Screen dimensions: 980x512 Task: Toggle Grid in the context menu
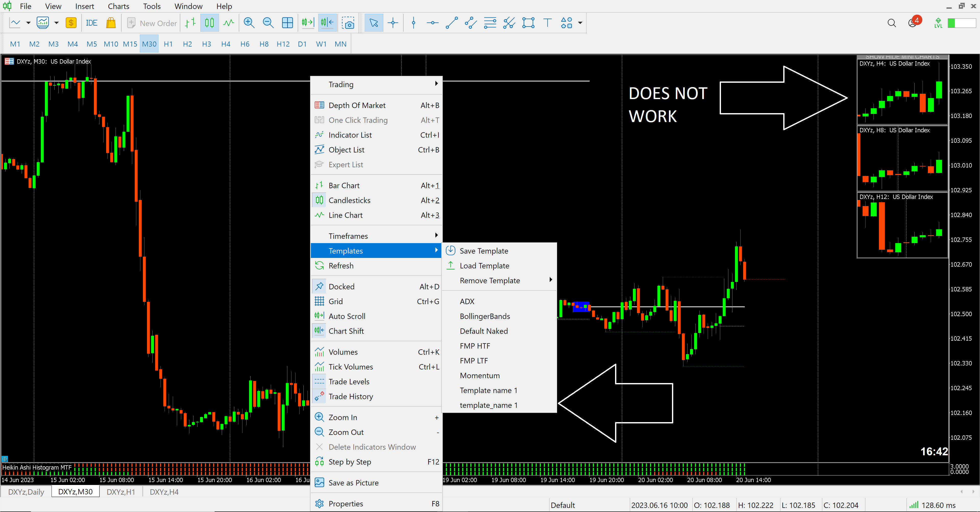pyautogui.click(x=336, y=301)
